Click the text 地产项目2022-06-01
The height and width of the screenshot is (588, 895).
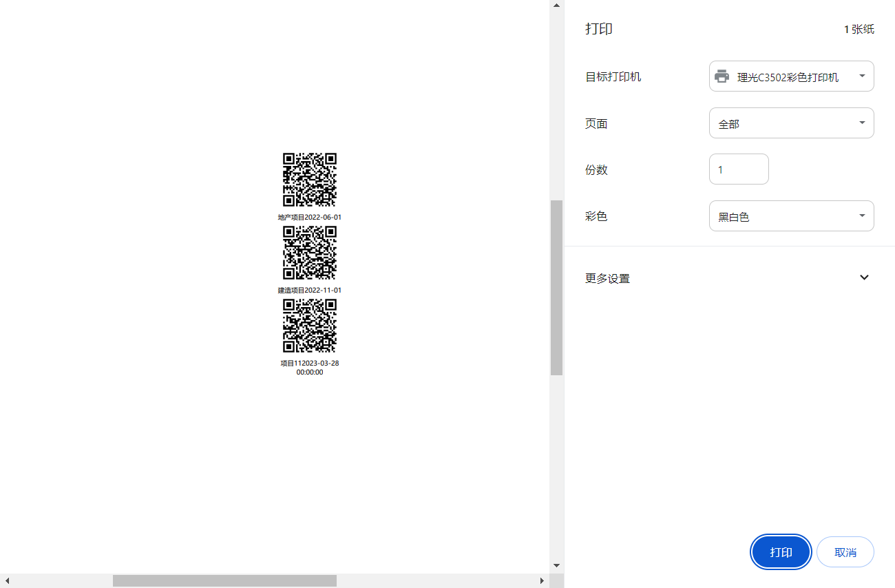tap(310, 217)
